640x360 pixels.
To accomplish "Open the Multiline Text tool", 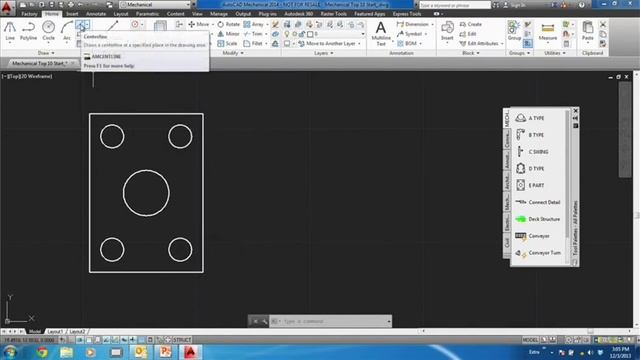I will (380, 33).
